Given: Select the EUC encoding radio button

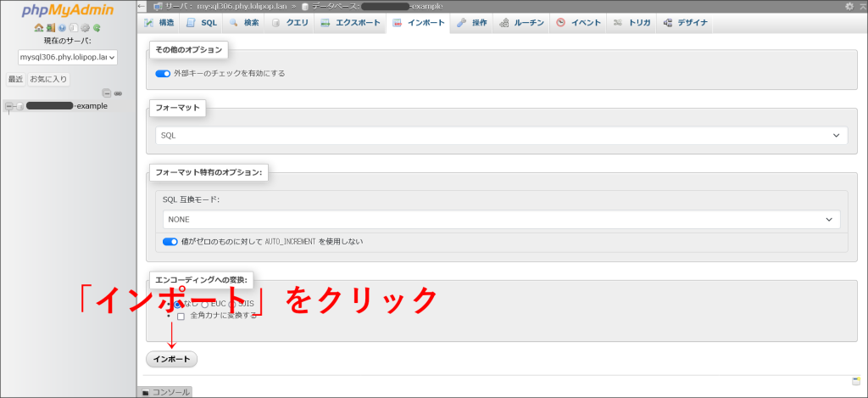Looking at the screenshot, I should pos(205,305).
